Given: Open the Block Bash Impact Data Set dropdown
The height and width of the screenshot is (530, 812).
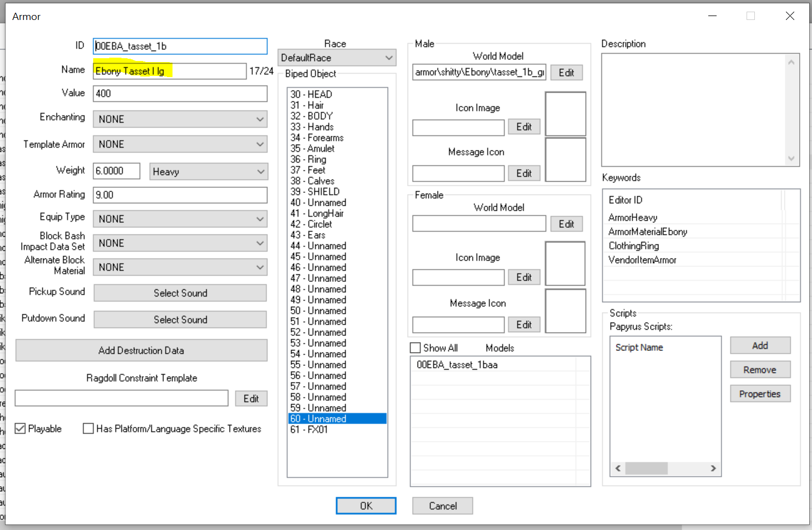Looking at the screenshot, I should tap(180, 243).
